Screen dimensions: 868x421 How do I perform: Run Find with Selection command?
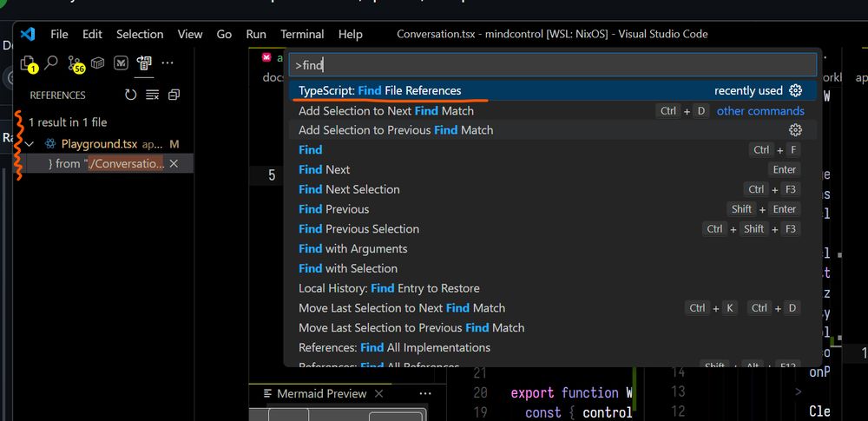pyautogui.click(x=552, y=268)
